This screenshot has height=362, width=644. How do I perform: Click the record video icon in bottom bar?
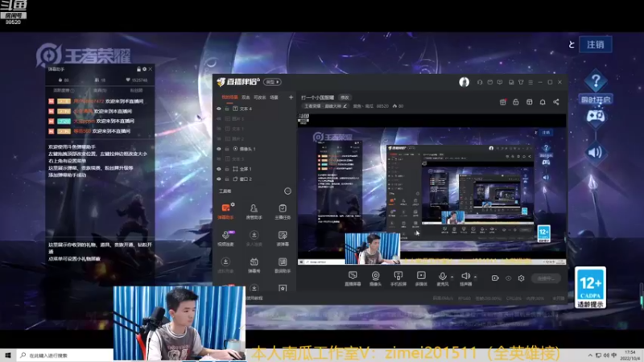point(495,278)
